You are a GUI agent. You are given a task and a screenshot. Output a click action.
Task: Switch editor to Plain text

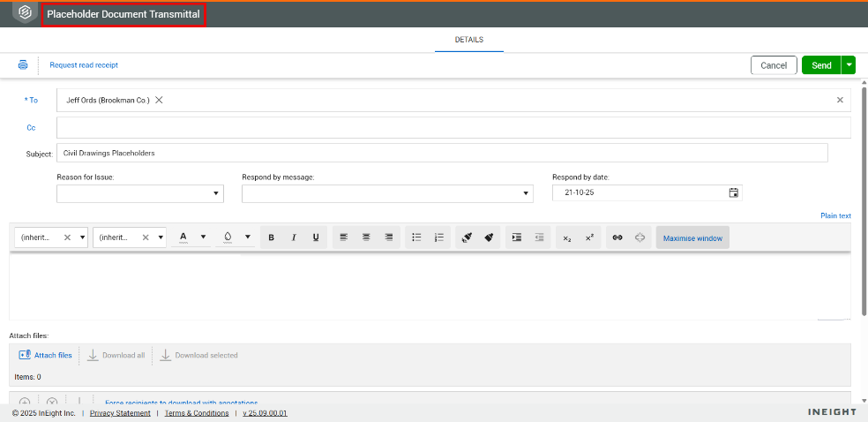point(836,215)
